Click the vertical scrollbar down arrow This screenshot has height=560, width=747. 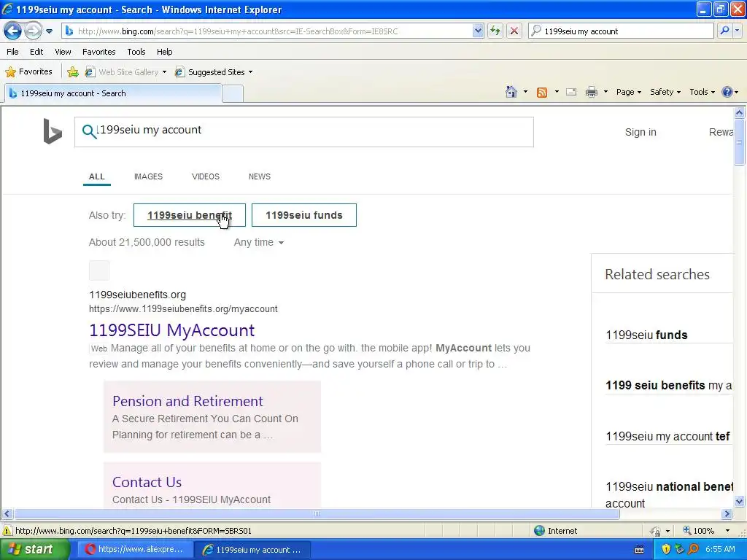point(740,500)
